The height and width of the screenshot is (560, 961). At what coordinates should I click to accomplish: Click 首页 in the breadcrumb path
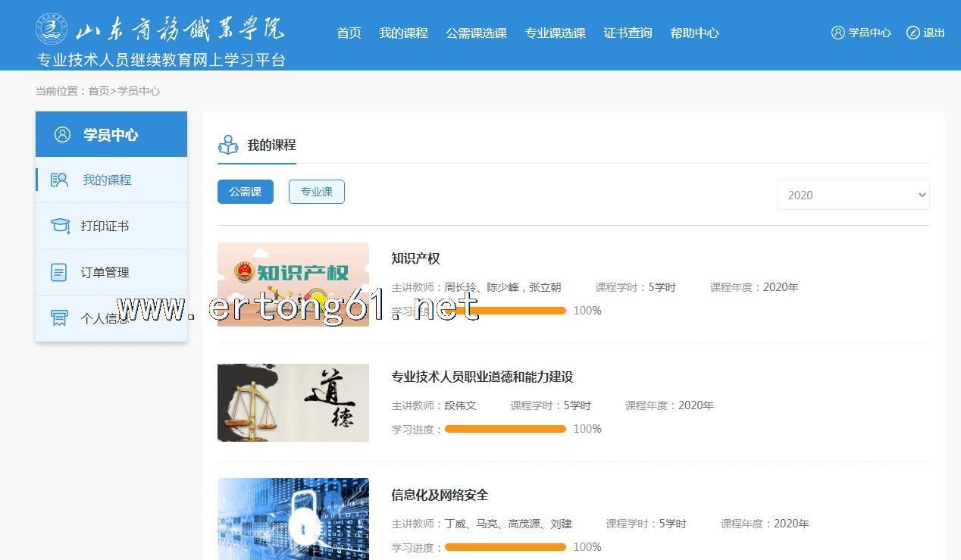pyautogui.click(x=99, y=91)
